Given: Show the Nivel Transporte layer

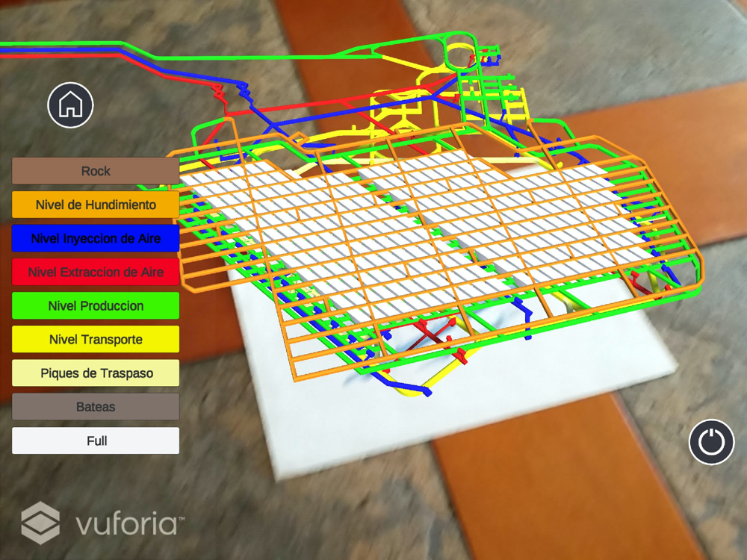Looking at the screenshot, I should [x=96, y=340].
